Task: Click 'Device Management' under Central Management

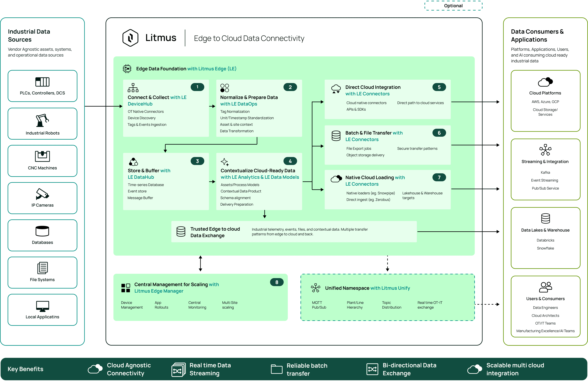Action: (x=132, y=305)
